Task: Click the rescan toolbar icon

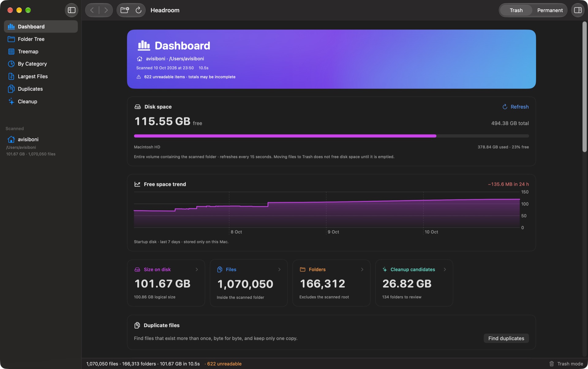Action: [138, 10]
